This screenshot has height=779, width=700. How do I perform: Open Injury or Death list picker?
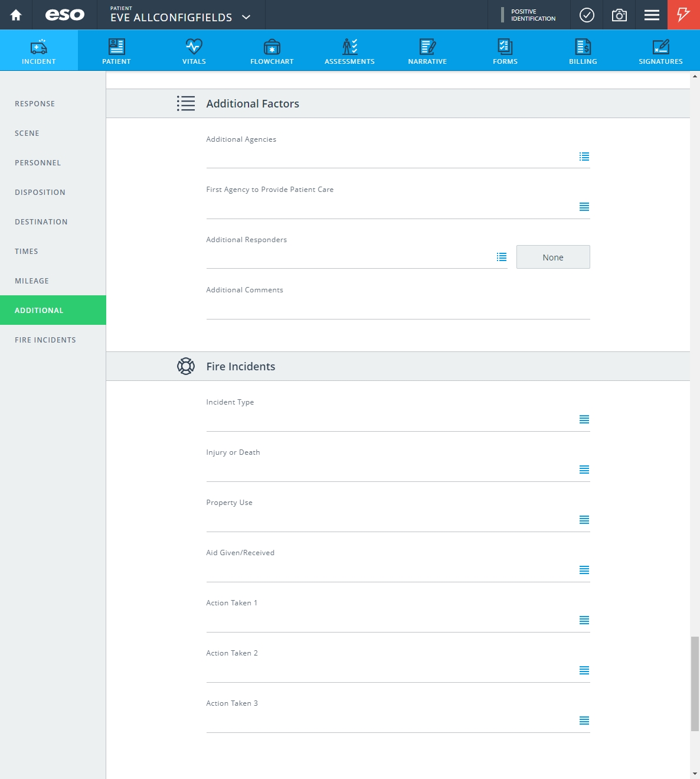[x=584, y=470]
